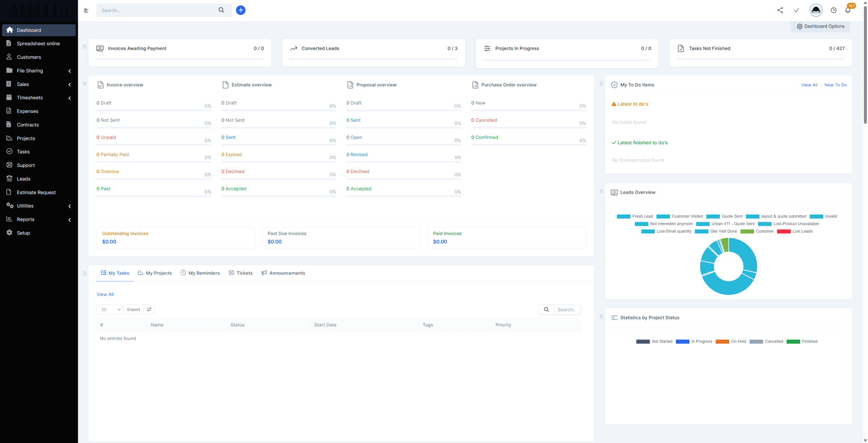Grab the drag handle of My Tasks widget
The image size is (868, 443).
coord(85,273)
